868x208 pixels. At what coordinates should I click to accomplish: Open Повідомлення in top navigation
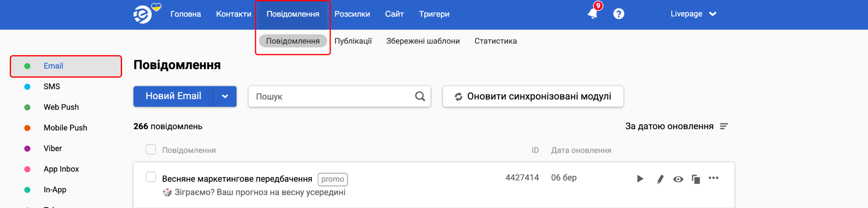pyautogui.click(x=293, y=14)
